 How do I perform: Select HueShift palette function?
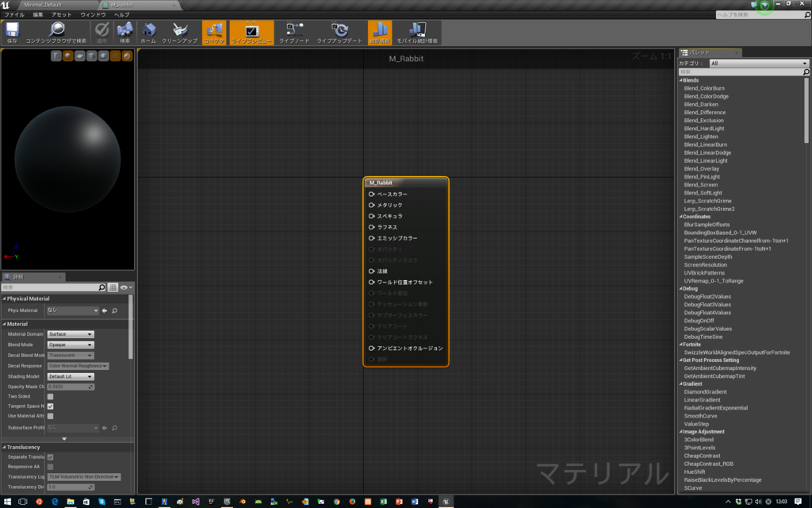click(x=695, y=472)
